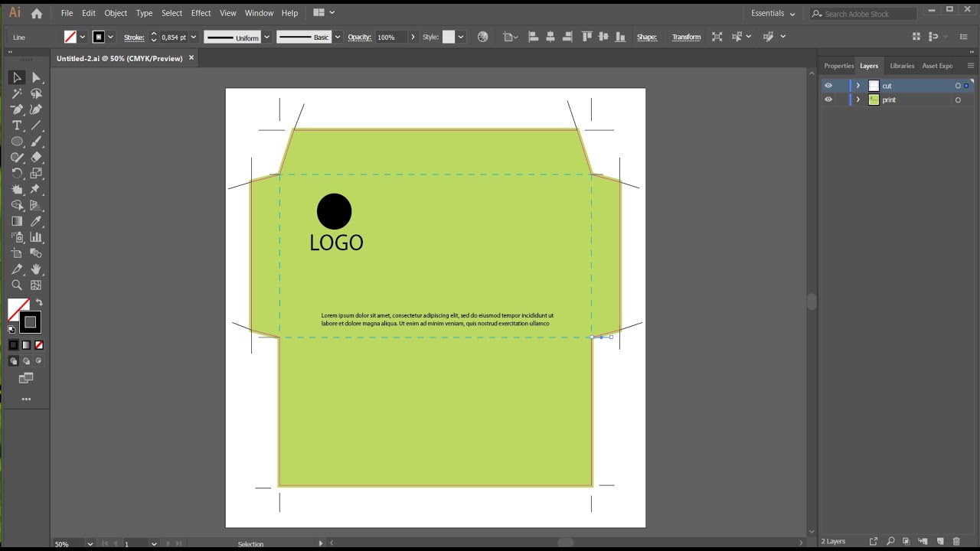Click Create New Layer icon
This screenshot has height=551, width=980.
(x=940, y=541)
